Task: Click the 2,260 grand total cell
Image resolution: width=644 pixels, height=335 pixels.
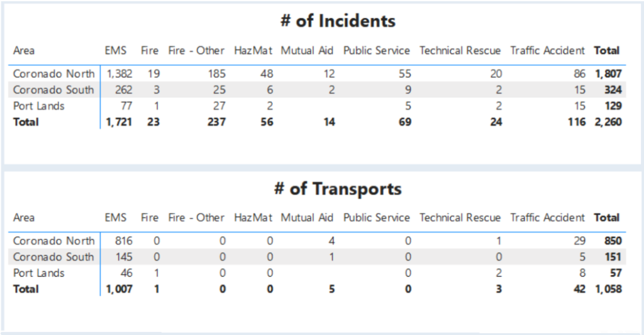Action: (x=608, y=122)
